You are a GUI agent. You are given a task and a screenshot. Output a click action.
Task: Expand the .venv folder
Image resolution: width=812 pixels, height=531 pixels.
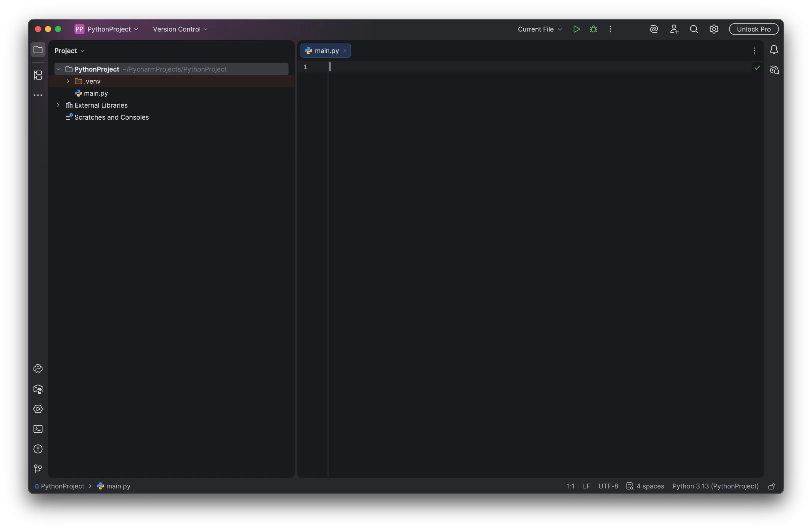click(67, 81)
